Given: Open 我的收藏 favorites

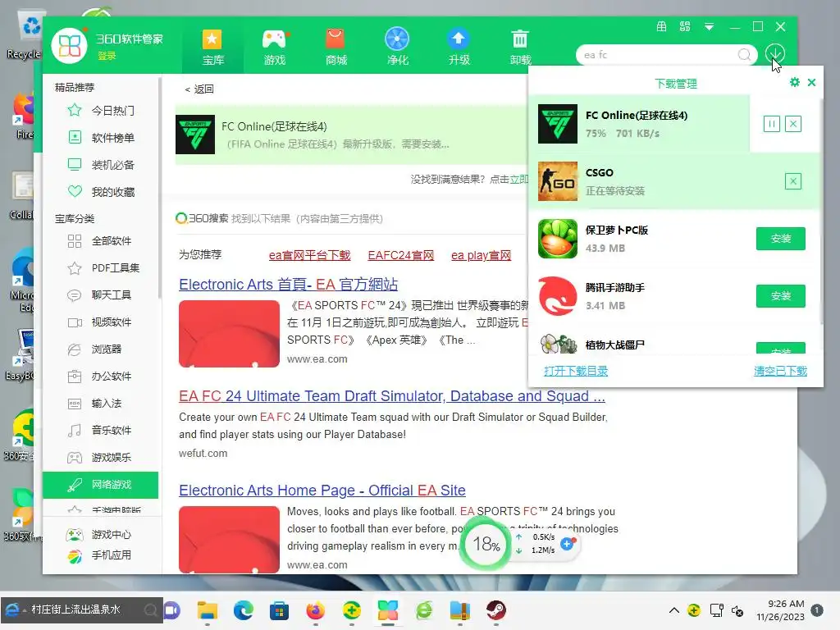Looking at the screenshot, I should [112, 192].
